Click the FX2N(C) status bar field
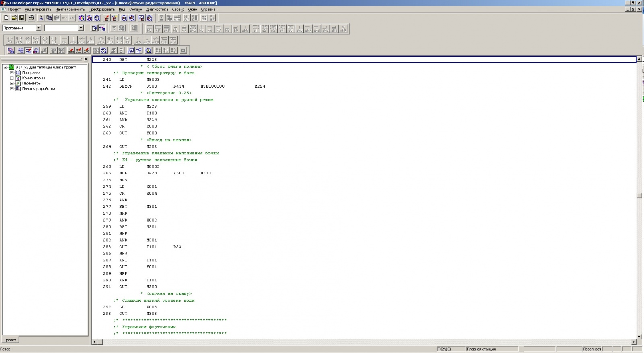The image size is (644, 353). click(450, 349)
